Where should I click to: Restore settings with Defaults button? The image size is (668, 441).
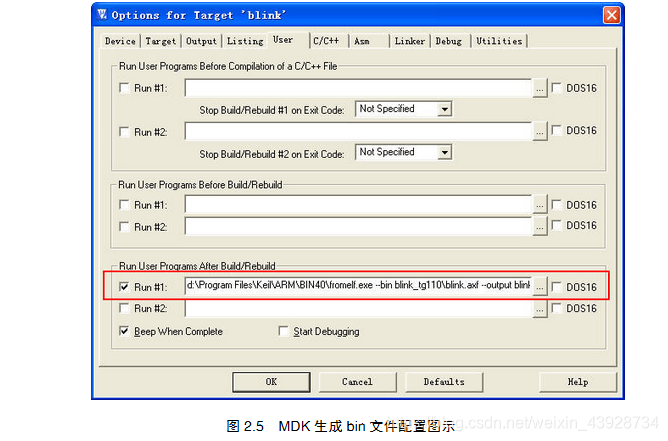(444, 382)
